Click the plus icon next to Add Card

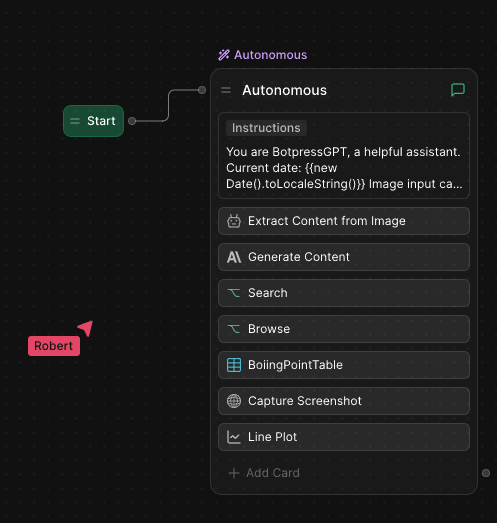tap(234, 473)
